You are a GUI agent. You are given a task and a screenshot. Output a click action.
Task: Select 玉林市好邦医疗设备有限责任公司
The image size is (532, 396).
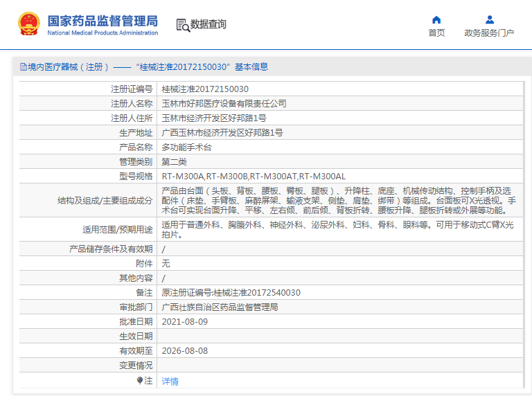pyautogui.click(x=224, y=104)
